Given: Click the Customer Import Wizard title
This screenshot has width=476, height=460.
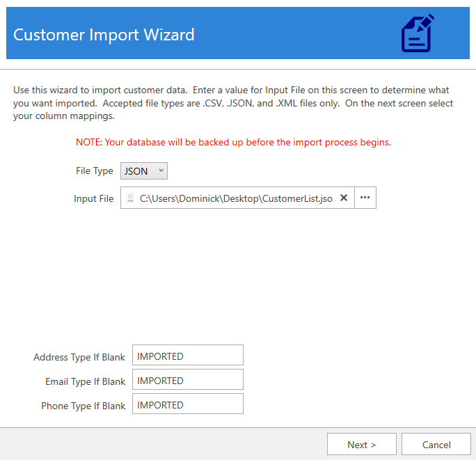Looking at the screenshot, I should click(x=104, y=35).
